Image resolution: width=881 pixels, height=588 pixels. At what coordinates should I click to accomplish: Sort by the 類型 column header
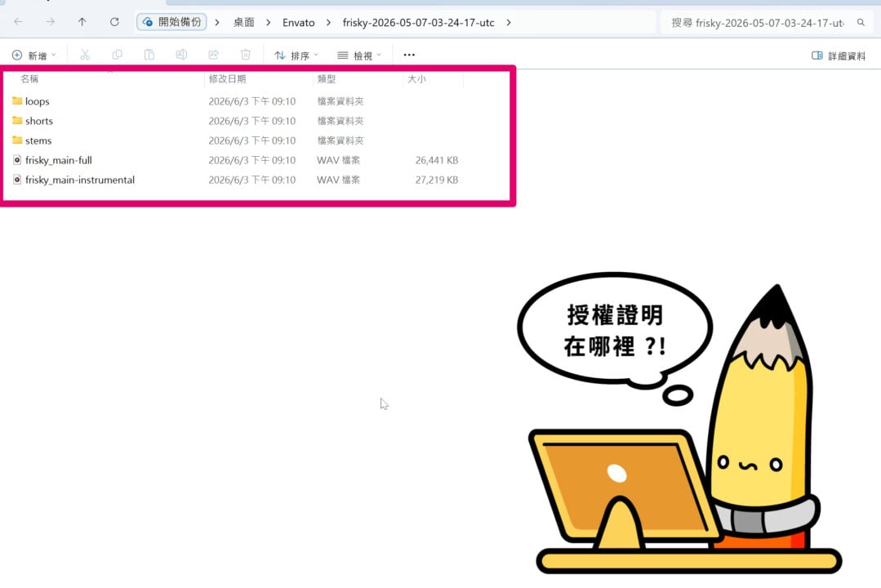(327, 78)
